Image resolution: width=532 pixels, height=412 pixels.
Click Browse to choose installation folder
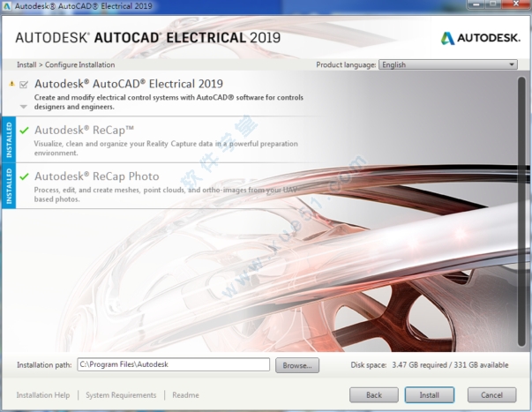coord(296,364)
